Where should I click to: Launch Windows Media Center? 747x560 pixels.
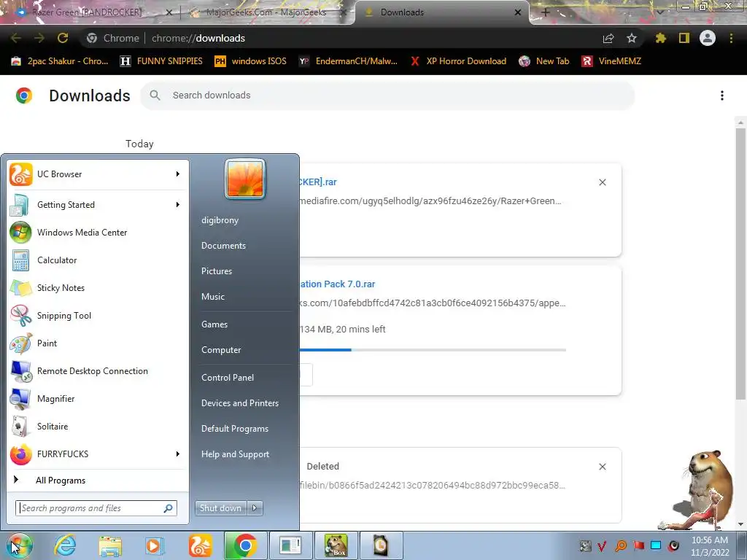[98, 233]
